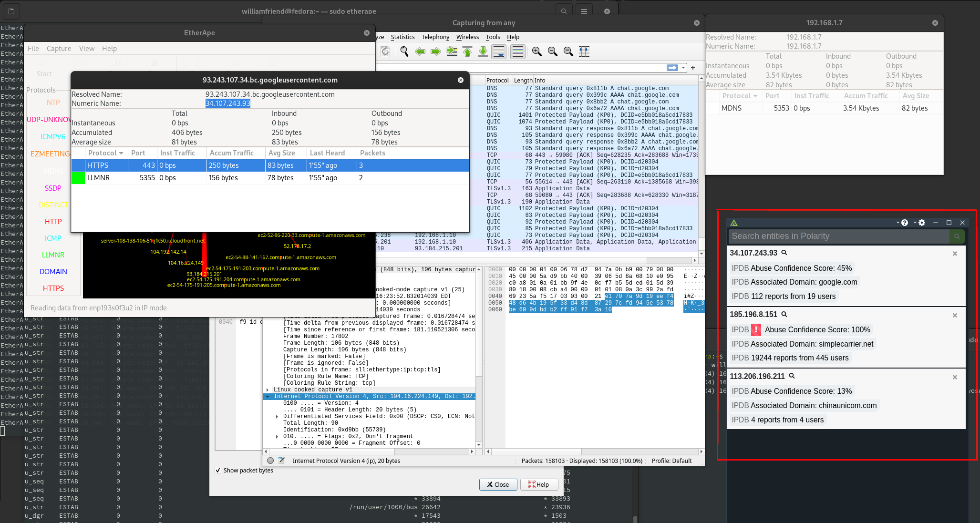Jump to last packet in Wireshark toolbar
Image resolution: width=980 pixels, height=523 pixels.
[483, 51]
